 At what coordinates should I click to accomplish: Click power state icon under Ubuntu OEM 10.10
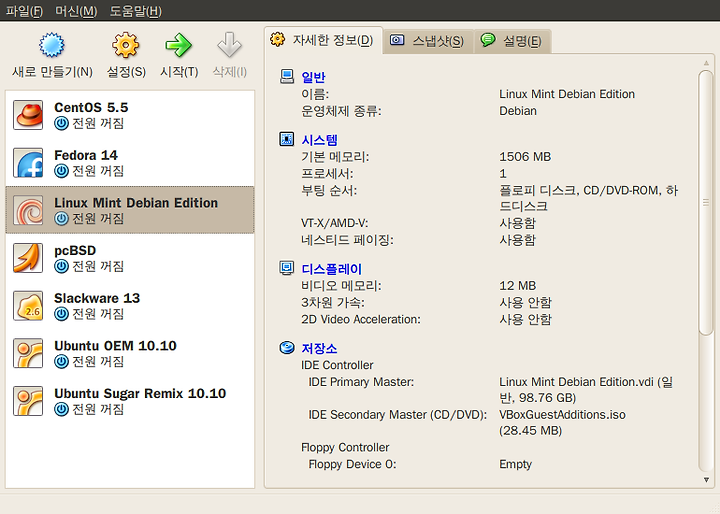[61, 362]
